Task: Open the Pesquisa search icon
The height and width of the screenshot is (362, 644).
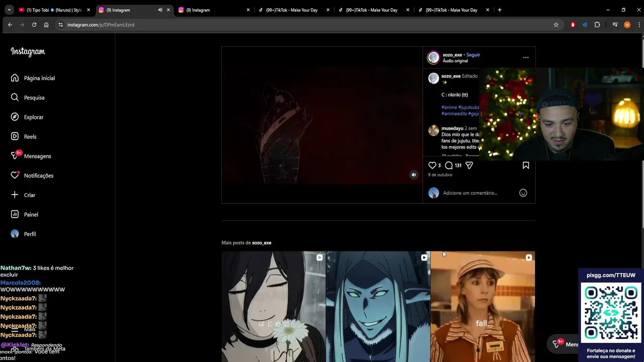Action: tap(15, 98)
